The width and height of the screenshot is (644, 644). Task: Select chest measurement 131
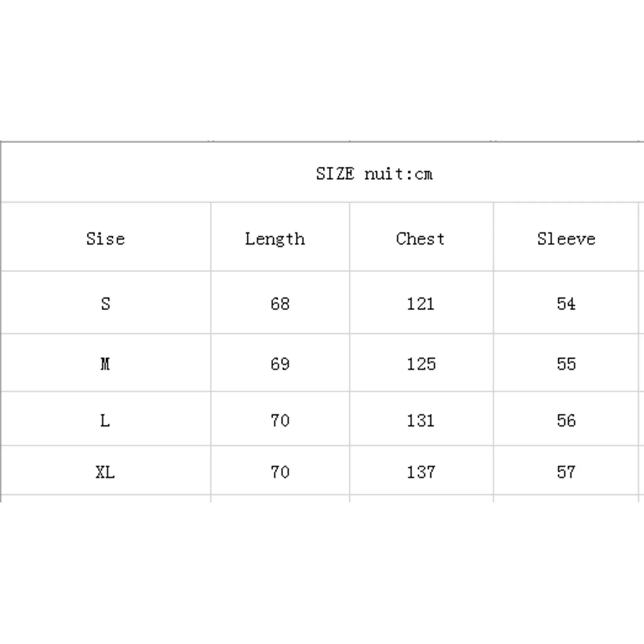click(x=421, y=421)
